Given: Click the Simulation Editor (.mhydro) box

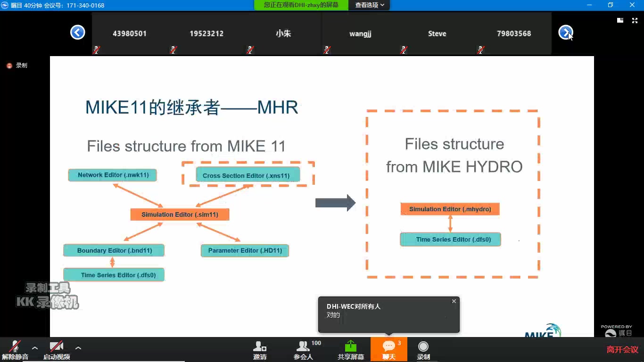Looking at the screenshot, I should (450, 209).
